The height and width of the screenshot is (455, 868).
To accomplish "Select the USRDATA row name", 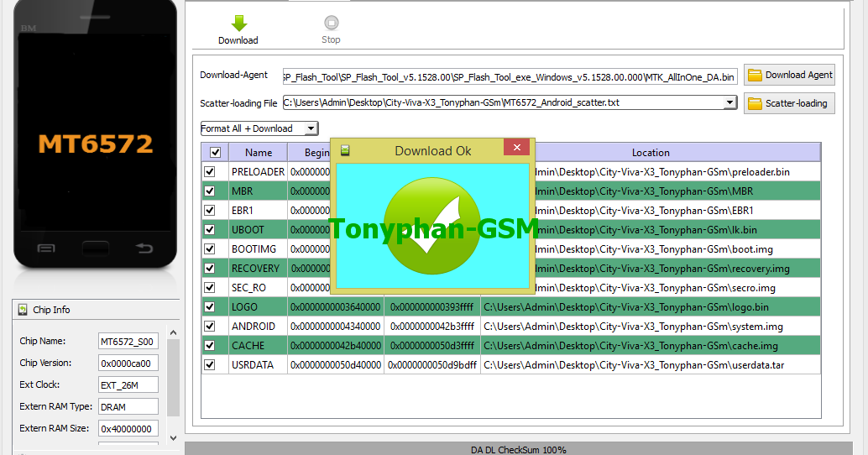I will [x=253, y=365].
